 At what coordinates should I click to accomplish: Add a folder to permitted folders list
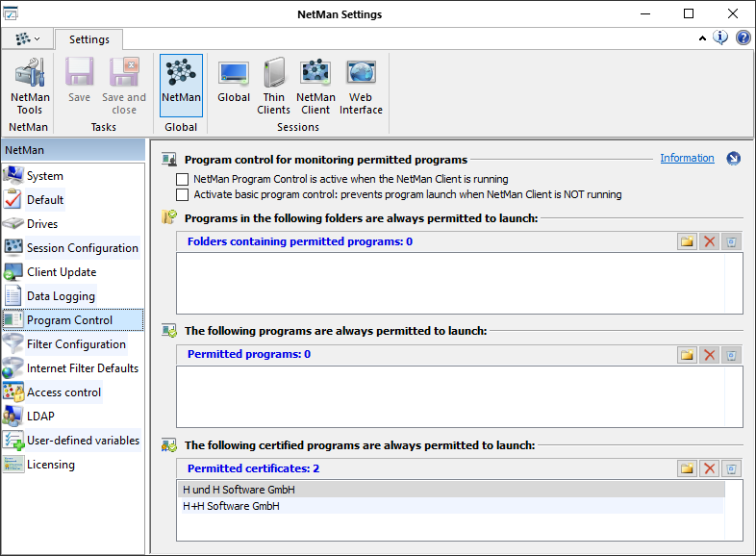click(x=687, y=241)
